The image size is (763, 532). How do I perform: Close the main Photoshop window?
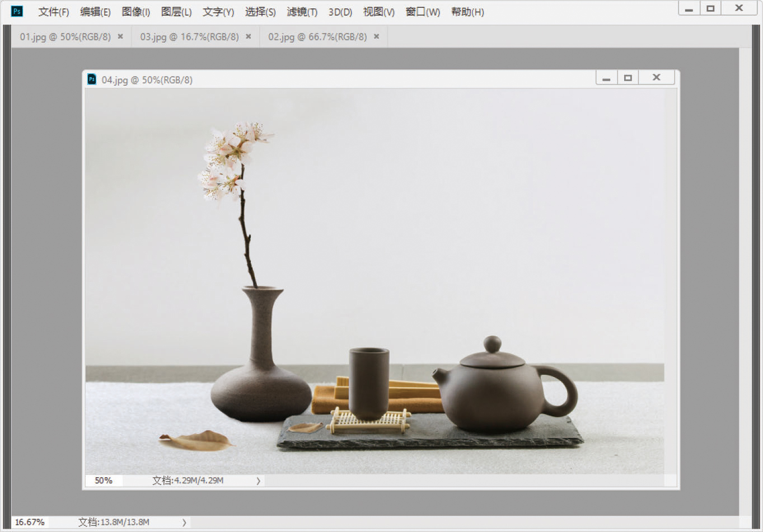pyautogui.click(x=739, y=8)
